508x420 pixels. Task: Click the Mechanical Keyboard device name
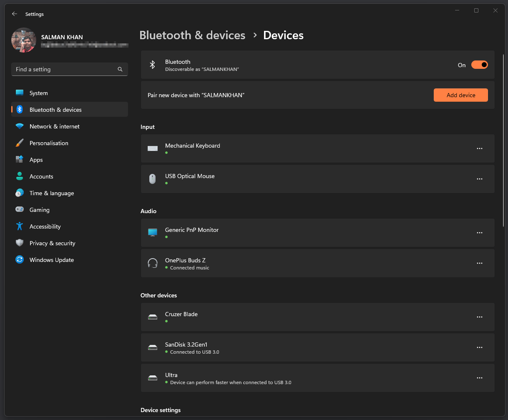coord(193,146)
